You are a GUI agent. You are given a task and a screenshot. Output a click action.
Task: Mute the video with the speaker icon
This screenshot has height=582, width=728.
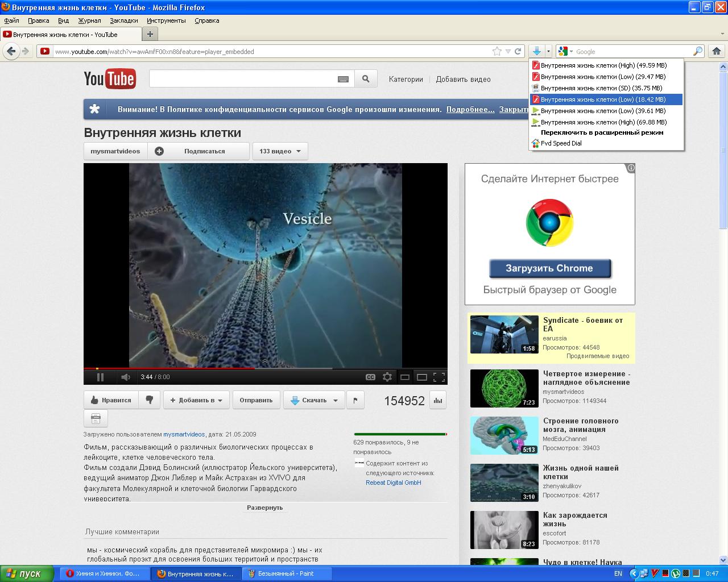pos(125,377)
